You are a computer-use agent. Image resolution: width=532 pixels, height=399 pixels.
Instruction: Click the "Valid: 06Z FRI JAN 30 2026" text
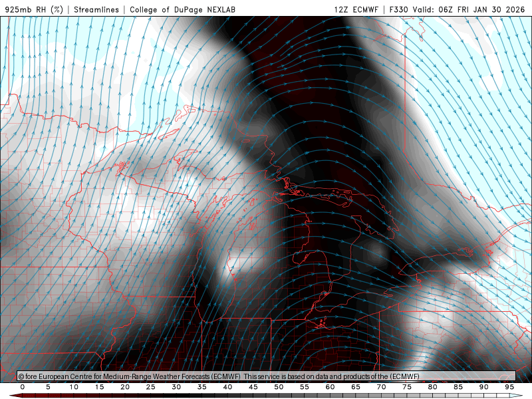point(469,9)
